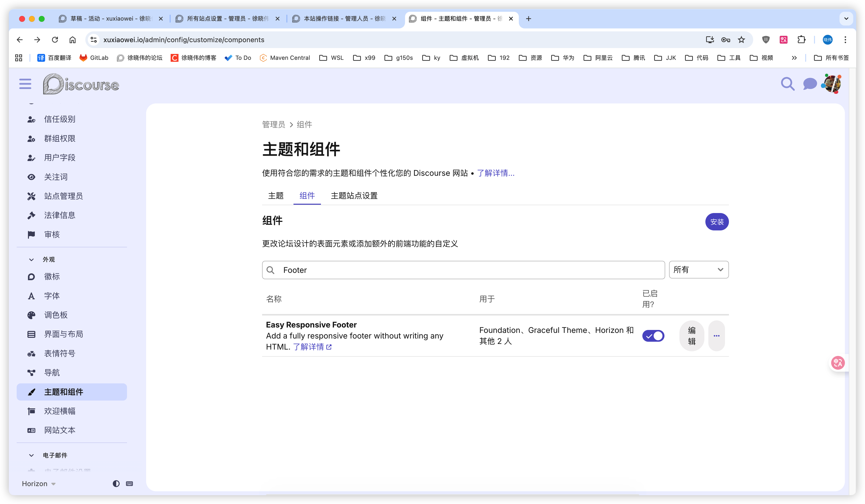
Task: Open 调色板 in the sidebar
Action: click(x=56, y=315)
